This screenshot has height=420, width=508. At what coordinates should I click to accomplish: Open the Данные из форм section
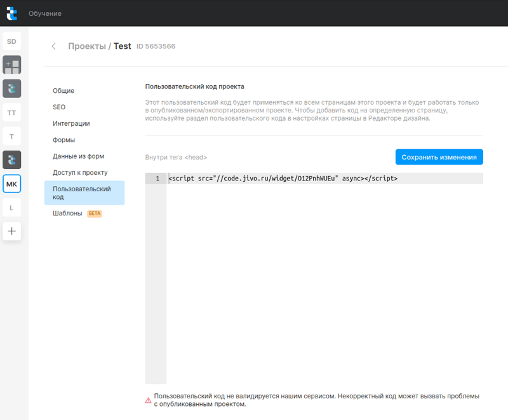[78, 156]
